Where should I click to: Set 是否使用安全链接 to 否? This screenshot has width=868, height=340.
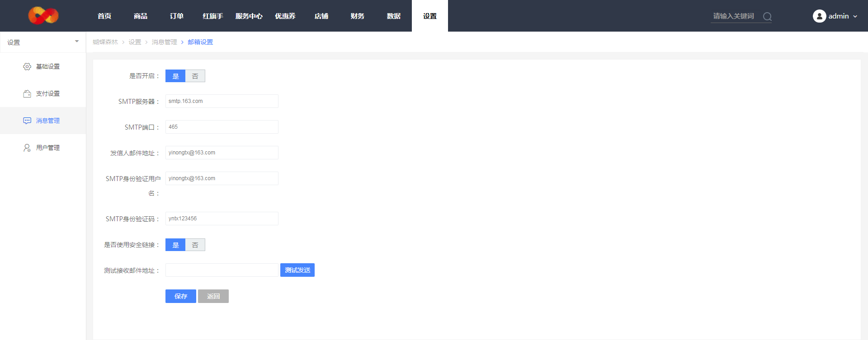click(195, 245)
